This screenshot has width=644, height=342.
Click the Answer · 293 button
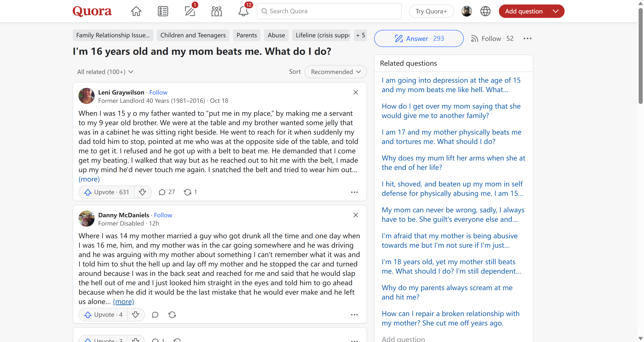point(419,38)
